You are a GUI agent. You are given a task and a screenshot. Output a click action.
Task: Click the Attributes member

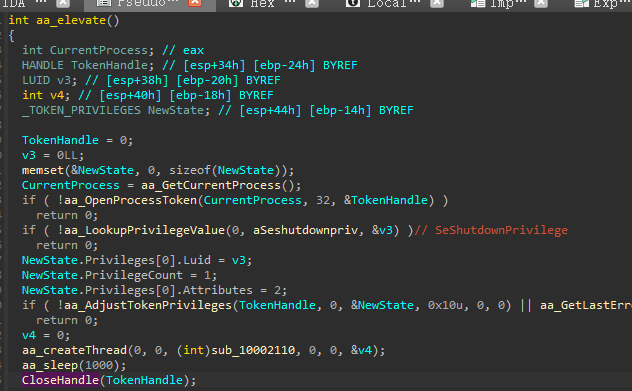[x=218, y=290]
